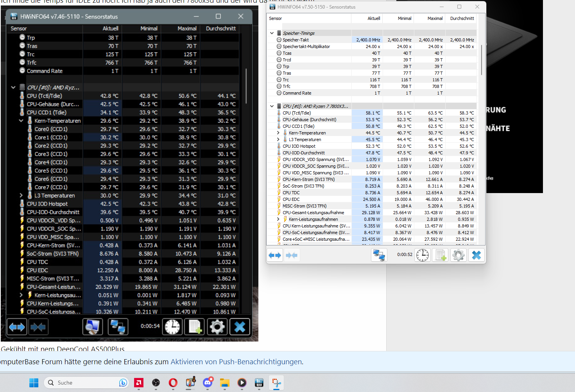Select the CPU TDC row in the light HWiNFO v7.50 window
Viewport: 575px width, 392px height.
click(x=372, y=193)
